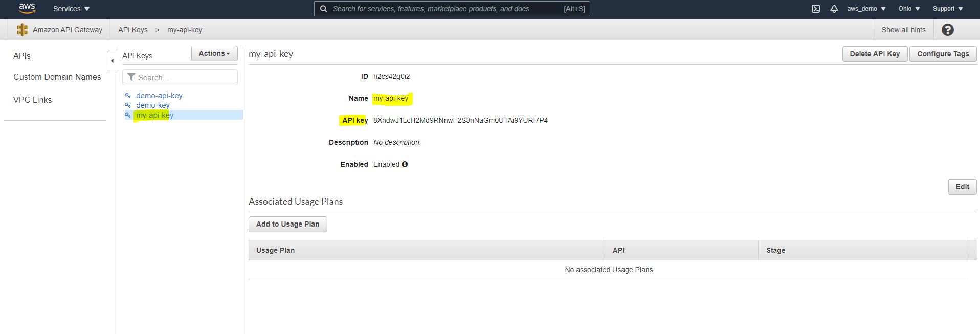The image size is (980, 334).
Task: Click the Delete API Key button
Action: coord(875,54)
